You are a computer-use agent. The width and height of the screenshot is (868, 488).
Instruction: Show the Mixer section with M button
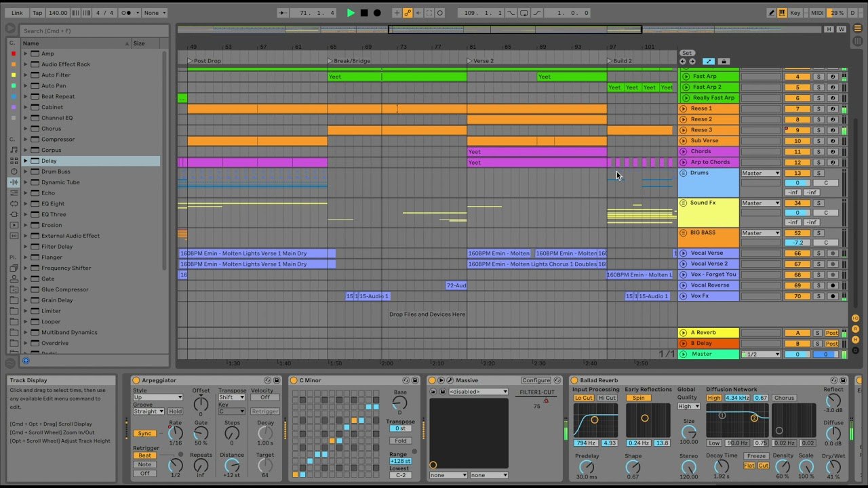pos(855,339)
